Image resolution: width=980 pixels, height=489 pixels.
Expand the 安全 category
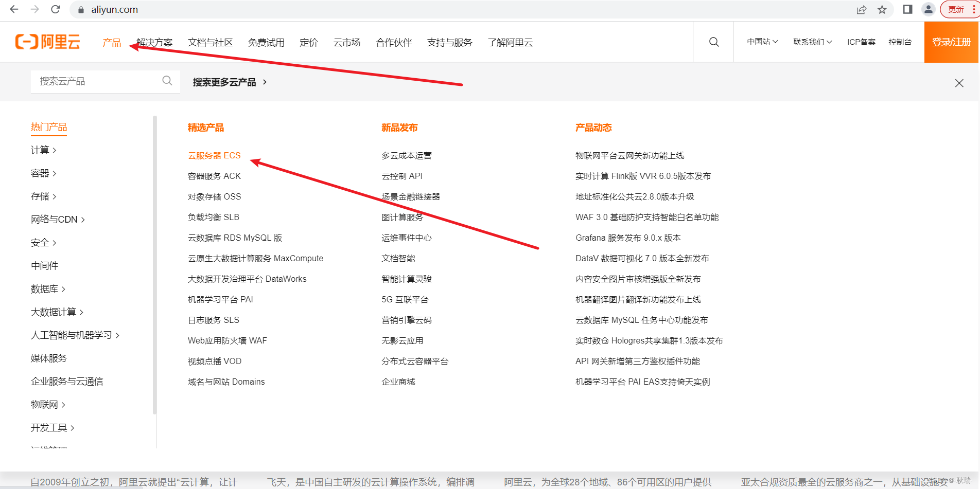pyautogui.click(x=44, y=243)
